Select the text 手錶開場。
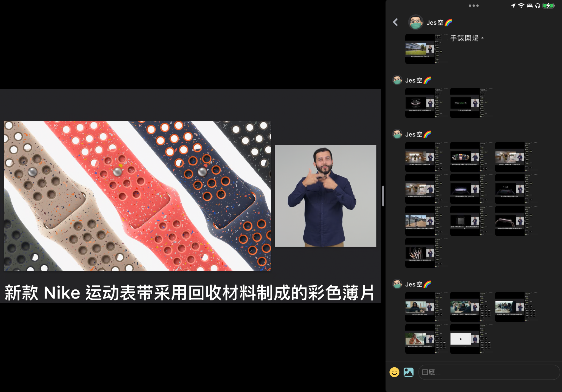 pyautogui.click(x=467, y=38)
